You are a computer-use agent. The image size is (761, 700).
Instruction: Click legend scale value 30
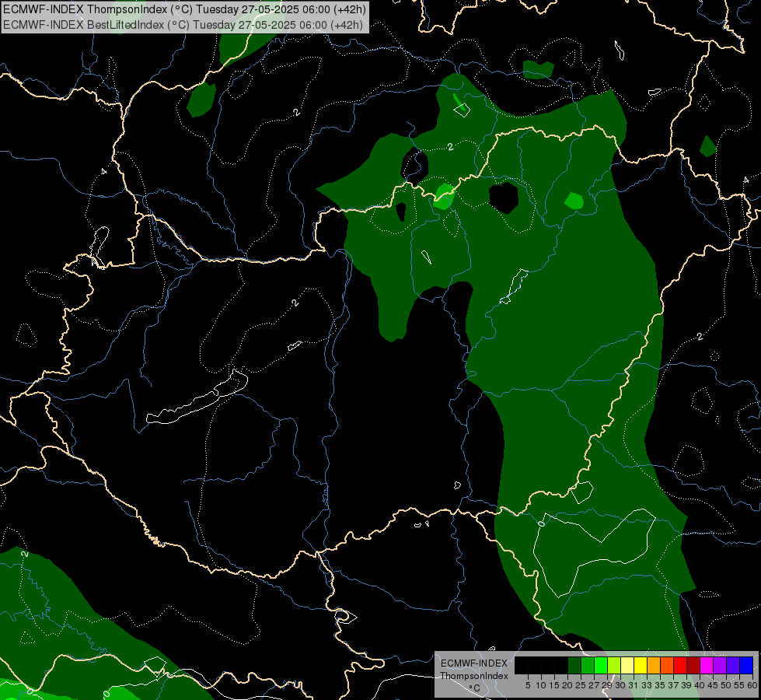pyautogui.click(x=620, y=685)
